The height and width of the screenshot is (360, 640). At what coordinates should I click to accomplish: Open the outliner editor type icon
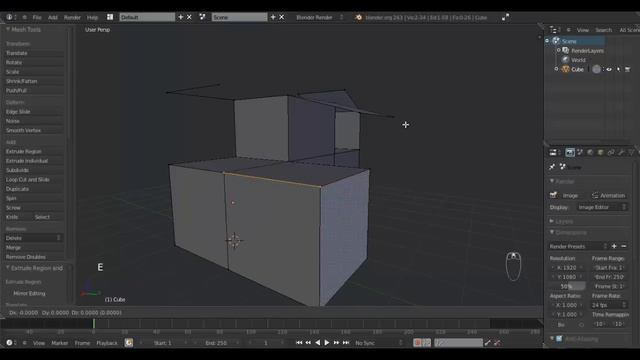point(553,30)
